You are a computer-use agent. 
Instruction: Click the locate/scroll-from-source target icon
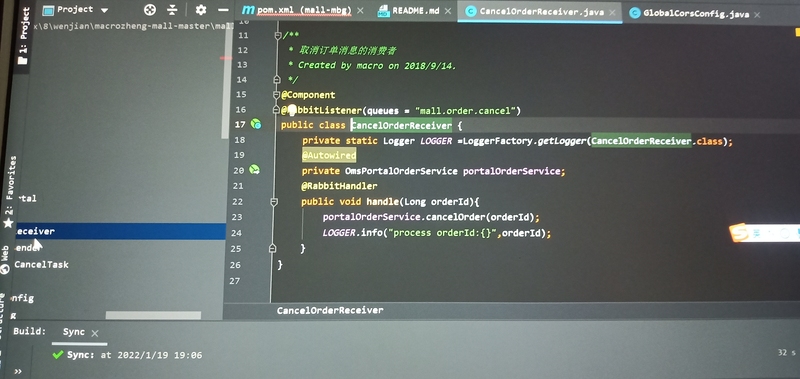pos(149,10)
